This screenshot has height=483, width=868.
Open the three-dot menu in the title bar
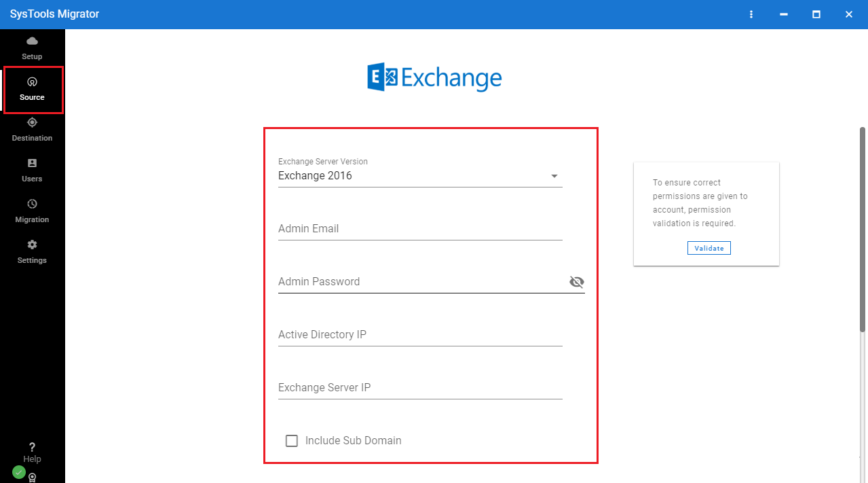[751, 14]
